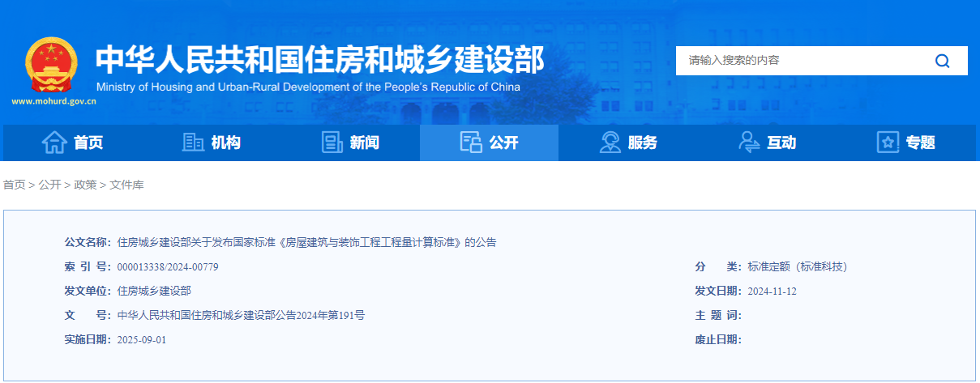The width and height of the screenshot is (980, 383).
Task: Click the www.mohurd.gov.cn site address
Action: 54,102
